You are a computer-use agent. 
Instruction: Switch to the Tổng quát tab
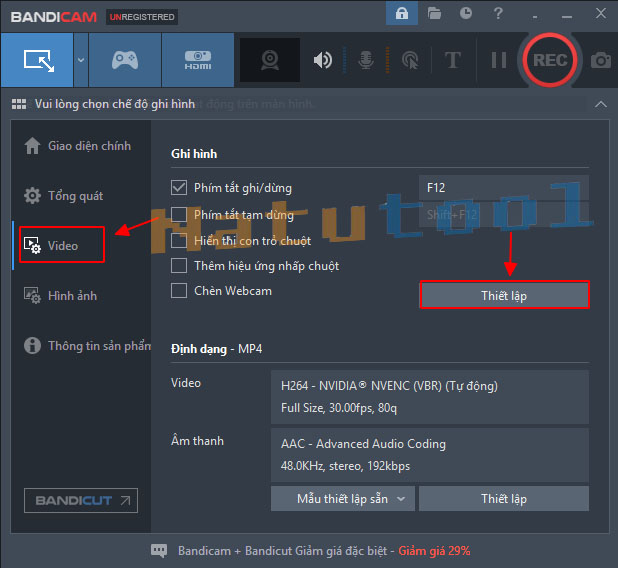coord(75,196)
